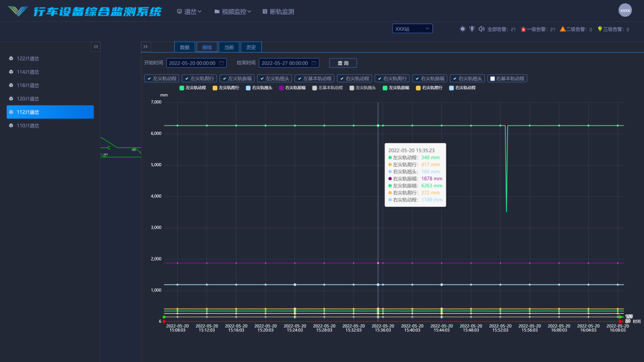Uncheck the 左尖轨动程 checkbox

(x=149, y=79)
